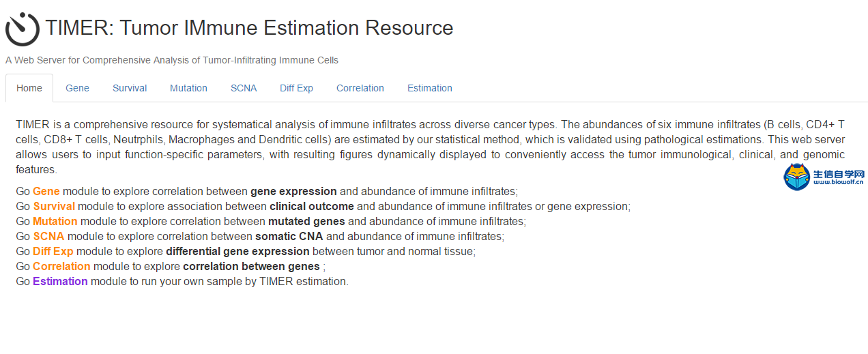Screen dimensions: 868x354
Task: Open the orange SCNA module link
Action: [48, 237]
